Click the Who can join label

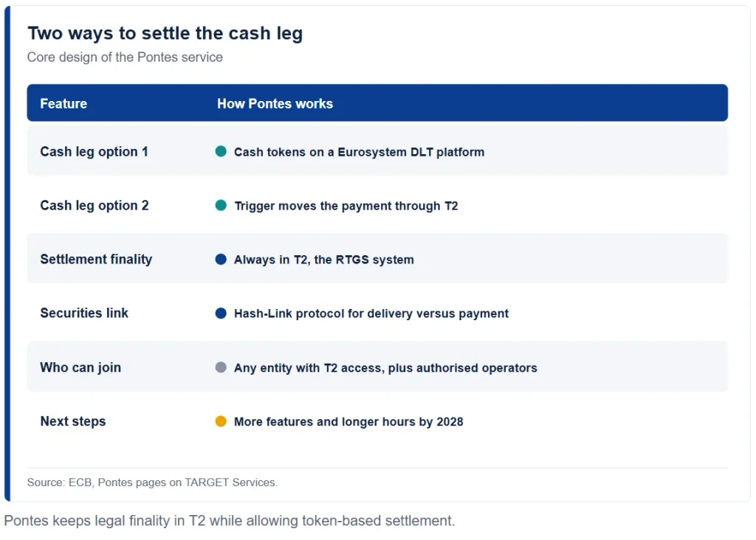pos(80,367)
